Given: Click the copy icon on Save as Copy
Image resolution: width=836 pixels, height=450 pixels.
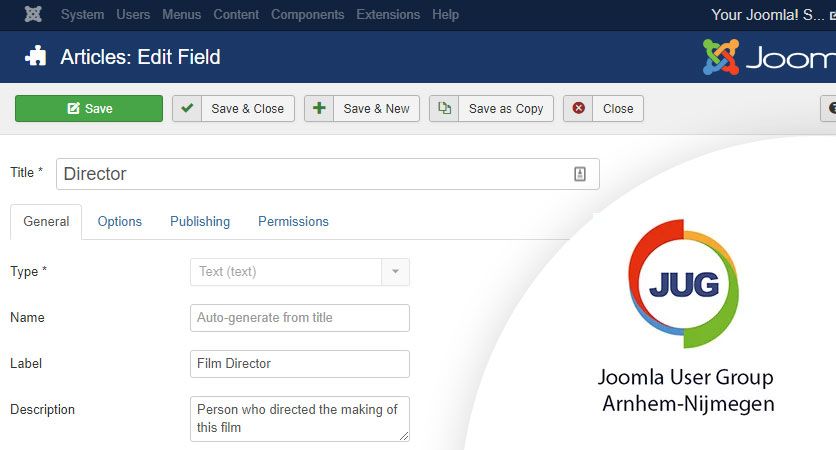Looking at the screenshot, I should tap(444, 108).
